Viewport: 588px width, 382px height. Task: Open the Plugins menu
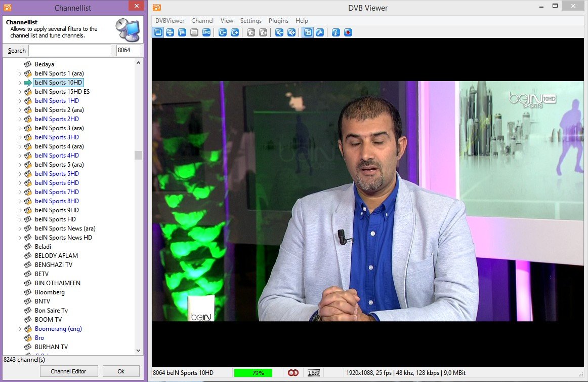coord(278,21)
